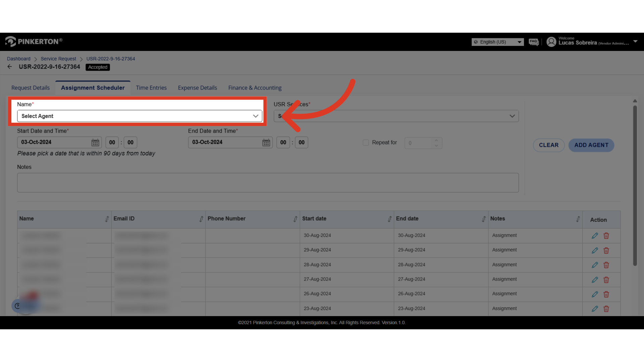Open the English (US) language selector
The width and height of the screenshot is (644, 362).
coord(497,42)
